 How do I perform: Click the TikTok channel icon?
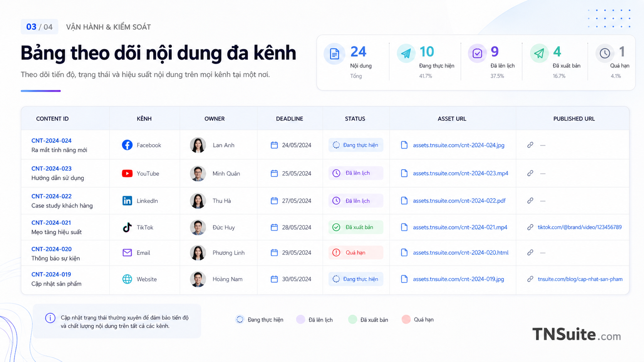[x=127, y=227]
